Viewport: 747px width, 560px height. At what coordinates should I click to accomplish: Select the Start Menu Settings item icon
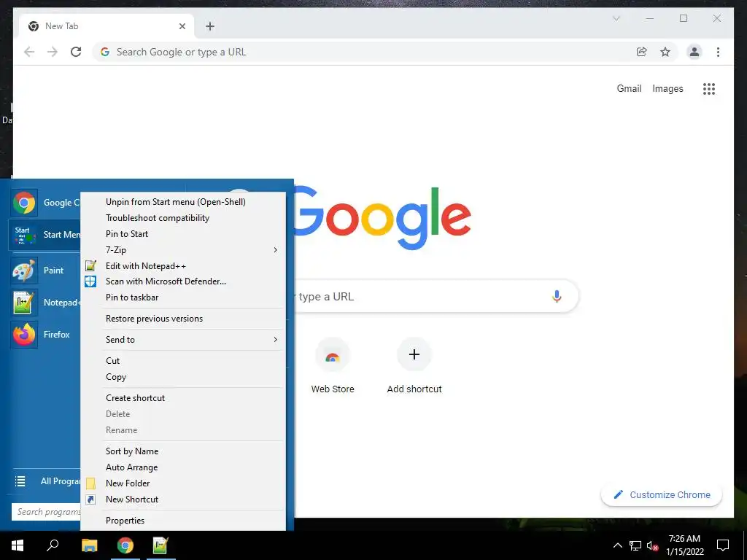24,234
